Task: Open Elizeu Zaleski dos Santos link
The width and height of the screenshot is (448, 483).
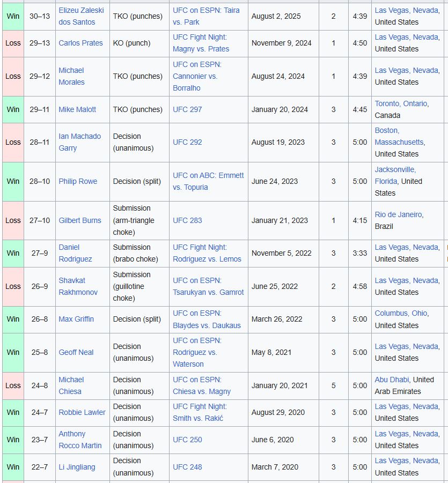Action: (x=81, y=16)
